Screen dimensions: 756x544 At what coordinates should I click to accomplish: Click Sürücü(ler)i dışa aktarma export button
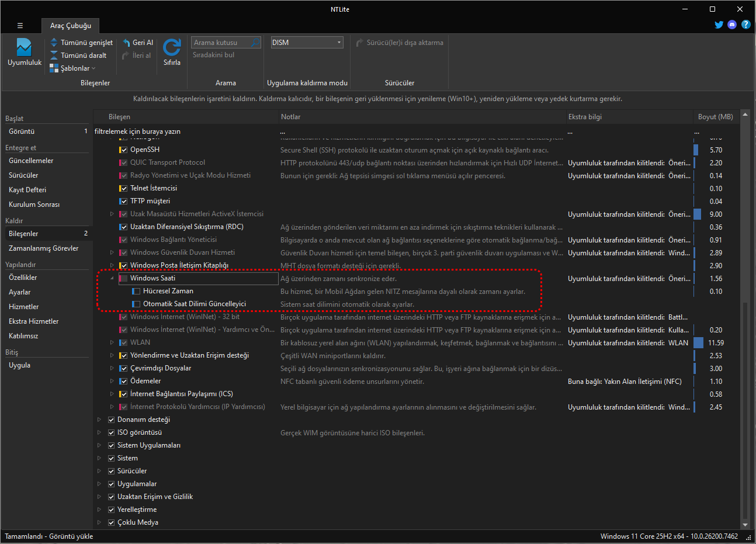(x=400, y=43)
